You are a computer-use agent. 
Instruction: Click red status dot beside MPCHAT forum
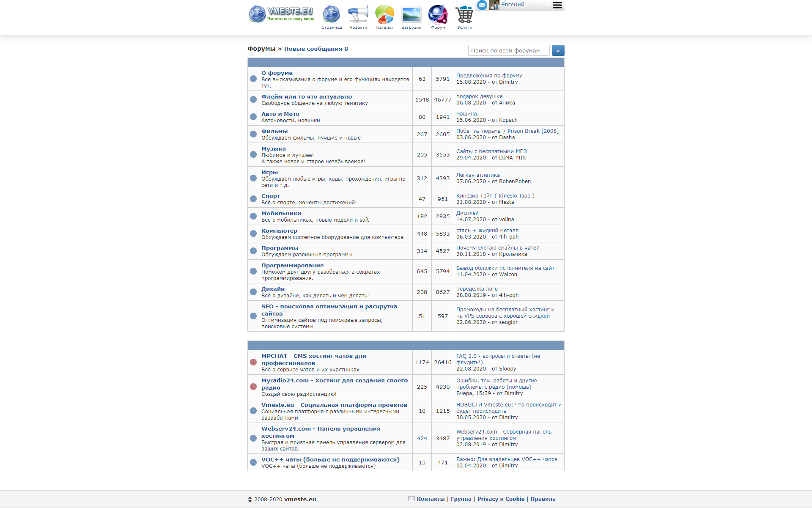coord(253,362)
